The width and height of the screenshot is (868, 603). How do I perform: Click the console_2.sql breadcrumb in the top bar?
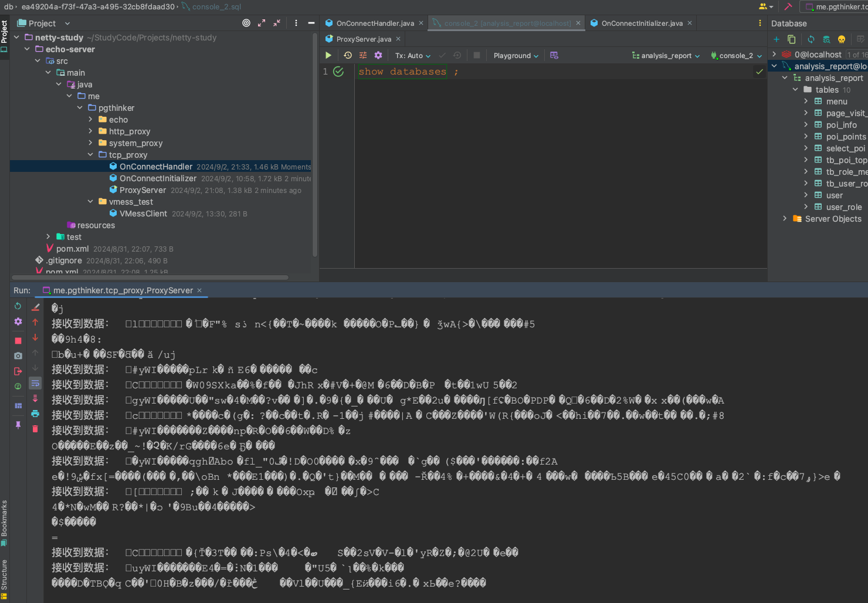tap(211, 7)
